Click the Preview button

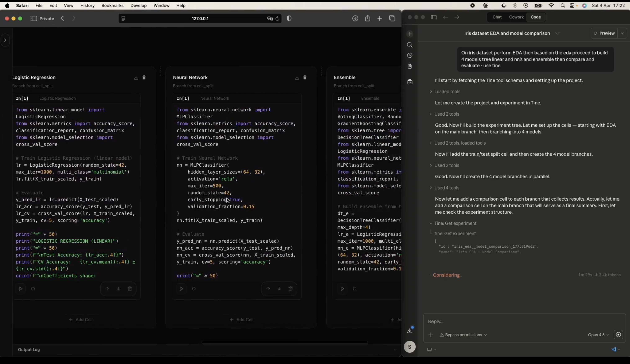(604, 33)
